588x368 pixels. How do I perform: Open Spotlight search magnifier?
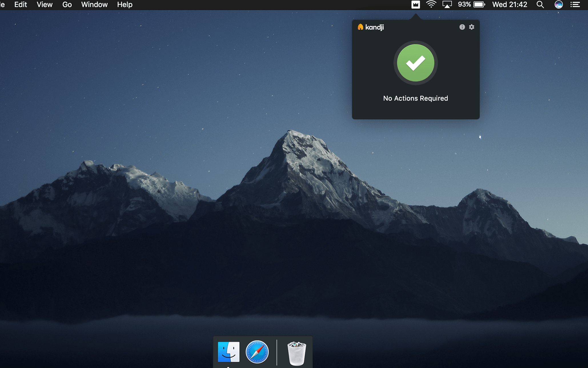point(540,5)
